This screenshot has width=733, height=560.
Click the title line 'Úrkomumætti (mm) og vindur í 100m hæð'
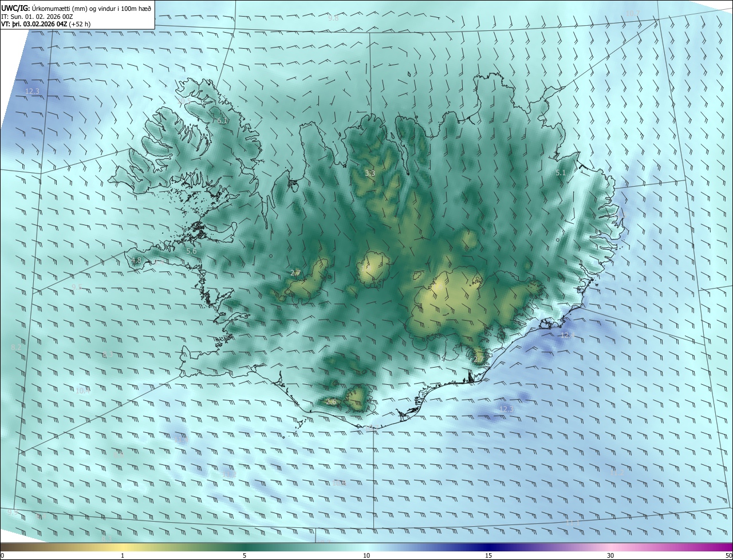point(92,9)
